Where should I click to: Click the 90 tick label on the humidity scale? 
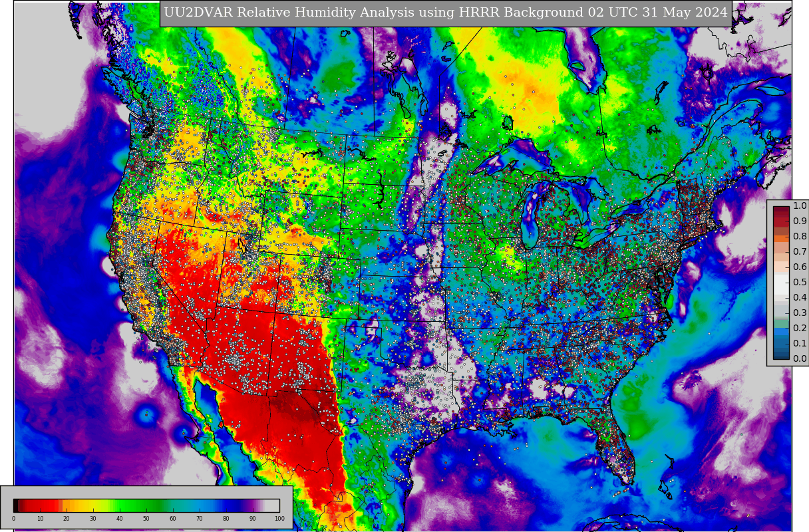253,519
